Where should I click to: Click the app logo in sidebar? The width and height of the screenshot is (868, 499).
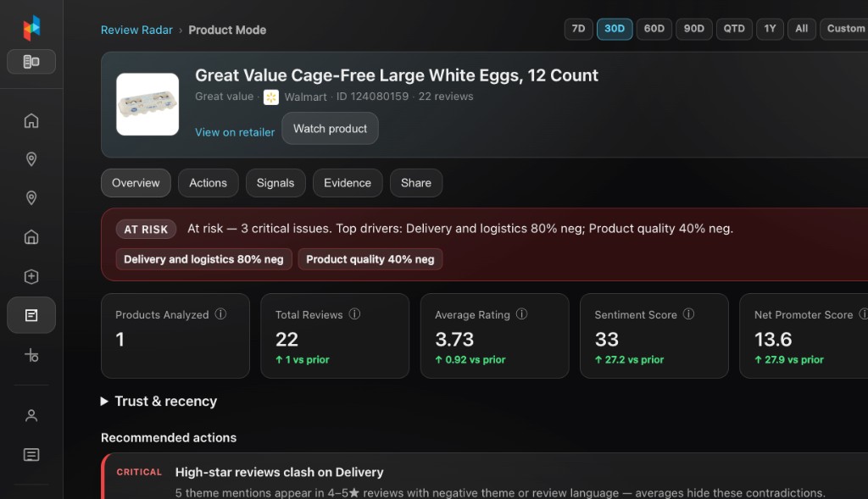coord(31,28)
